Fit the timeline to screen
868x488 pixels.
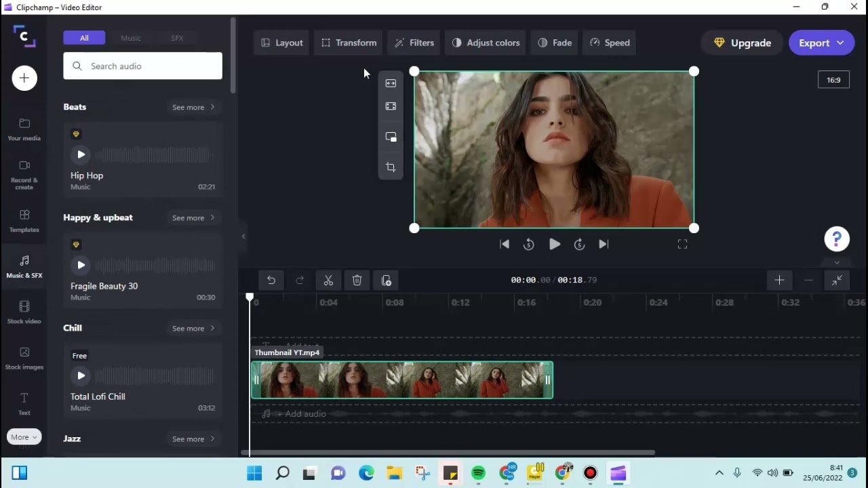(x=837, y=280)
